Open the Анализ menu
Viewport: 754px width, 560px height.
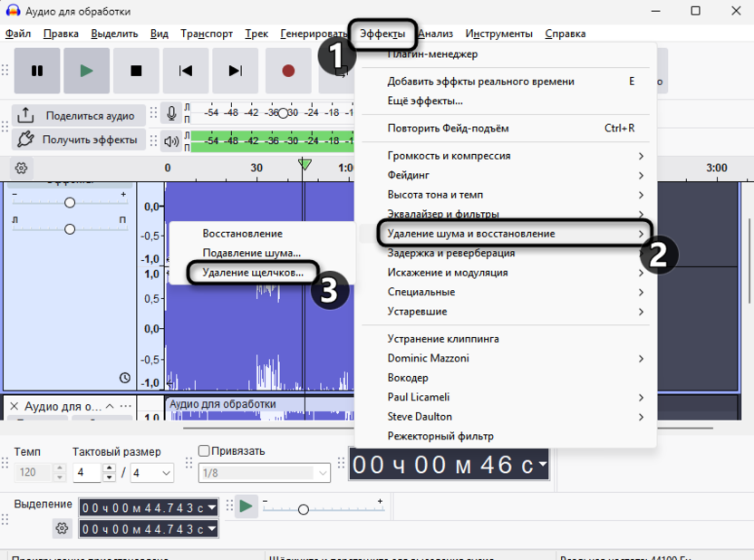436,34
